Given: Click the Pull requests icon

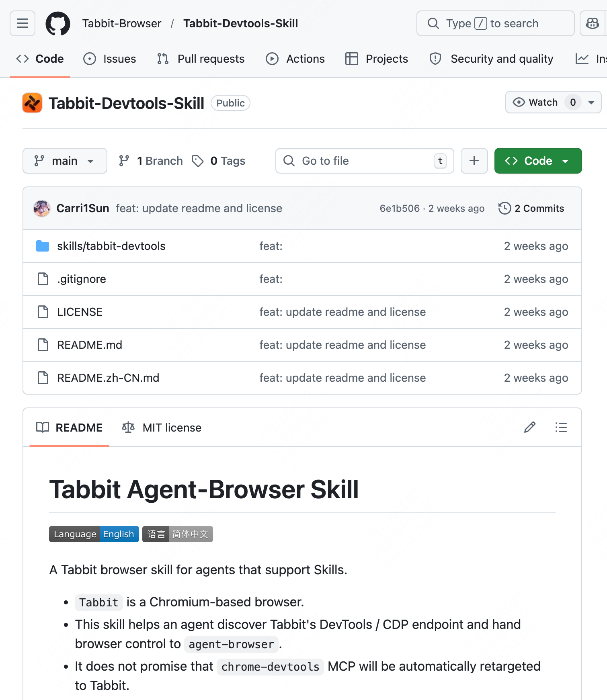Looking at the screenshot, I should pyautogui.click(x=163, y=59).
